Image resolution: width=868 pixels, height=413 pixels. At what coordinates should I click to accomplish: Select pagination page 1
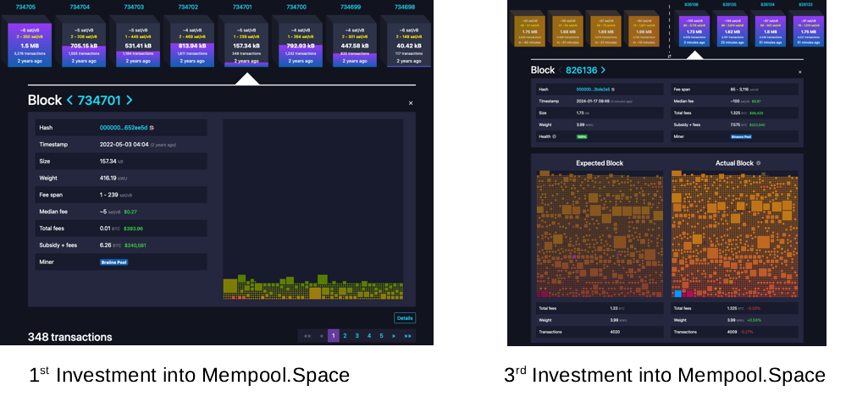pos(334,336)
